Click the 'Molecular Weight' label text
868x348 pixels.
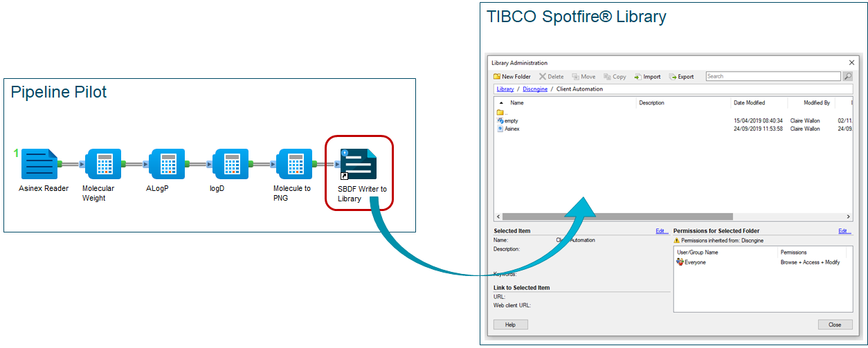(x=98, y=193)
